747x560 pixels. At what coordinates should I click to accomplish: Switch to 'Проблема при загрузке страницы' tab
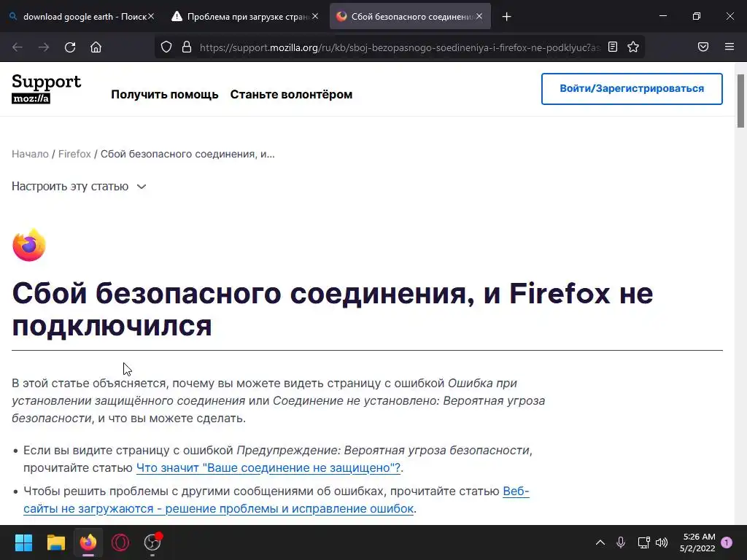tap(245, 17)
